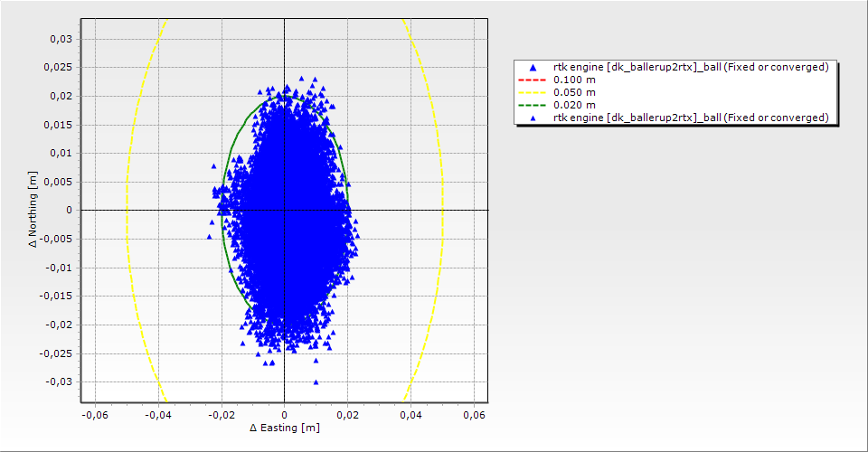
Task: Click the 0,04 tick on the Easting axis
Action: coord(410,415)
